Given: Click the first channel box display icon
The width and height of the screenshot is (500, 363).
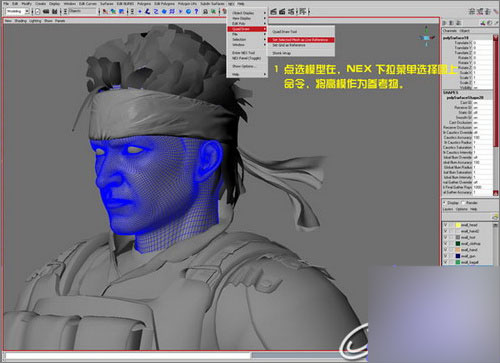Looking at the screenshot, I should (x=444, y=23).
